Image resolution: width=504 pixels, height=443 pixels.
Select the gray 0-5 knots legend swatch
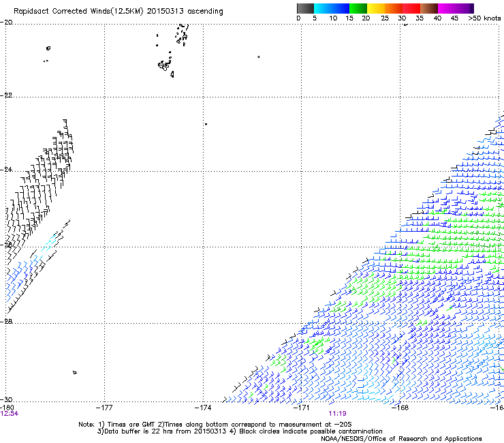tap(305, 8)
